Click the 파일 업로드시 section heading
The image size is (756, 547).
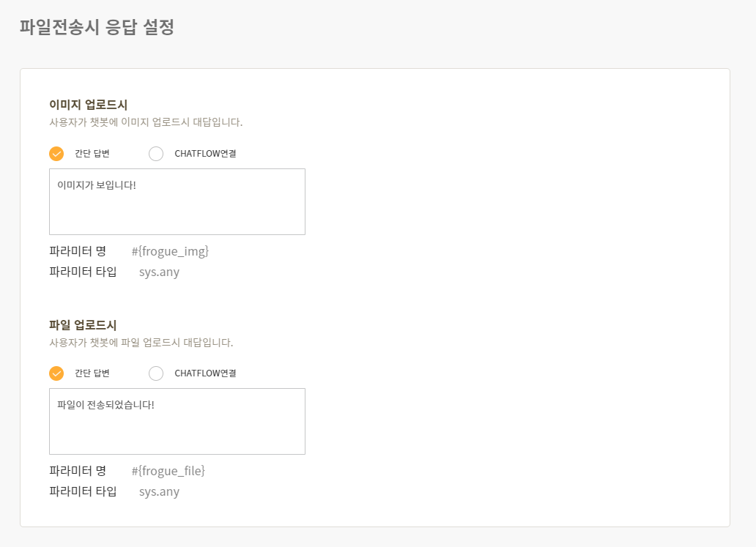[83, 325]
